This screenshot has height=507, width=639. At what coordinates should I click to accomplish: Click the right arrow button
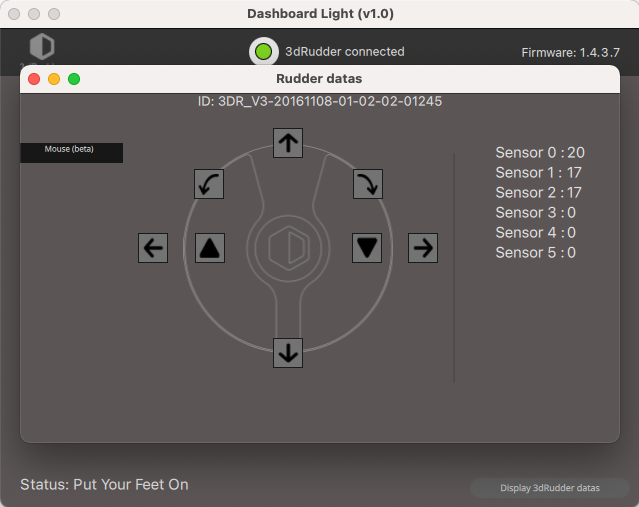click(x=423, y=248)
